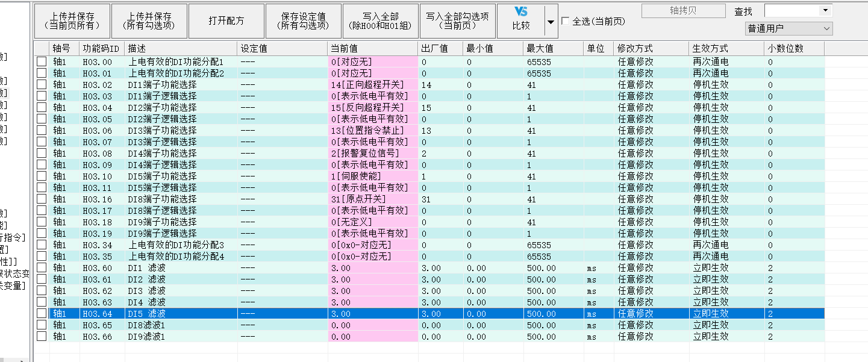Tick the checkbox for row H03.00
Screen dimensions: 868x362
tap(42, 61)
